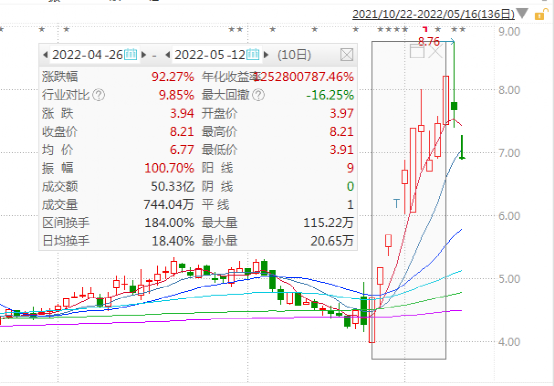Click the 4.00 price axis label
Screen dimensions: 554x386
click(509, 342)
